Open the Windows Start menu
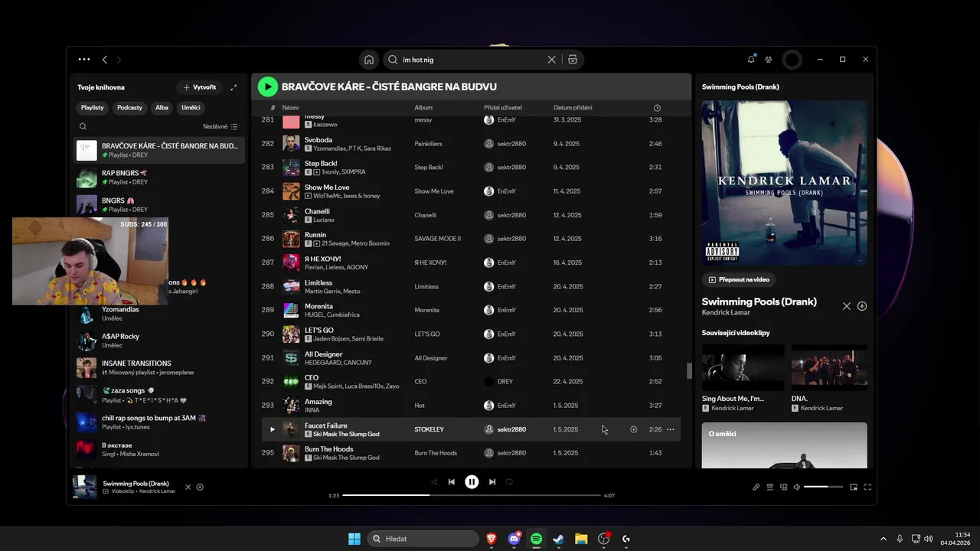The image size is (980, 551). (354, 539)
